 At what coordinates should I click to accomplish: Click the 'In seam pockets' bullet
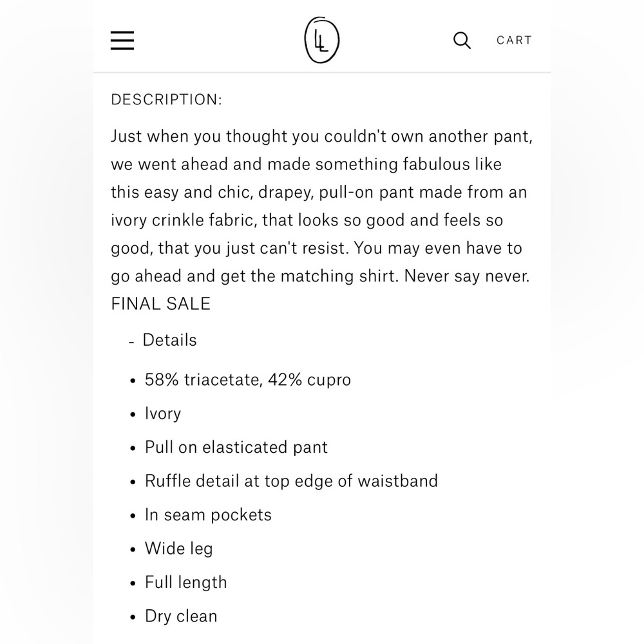coord(208,515)
